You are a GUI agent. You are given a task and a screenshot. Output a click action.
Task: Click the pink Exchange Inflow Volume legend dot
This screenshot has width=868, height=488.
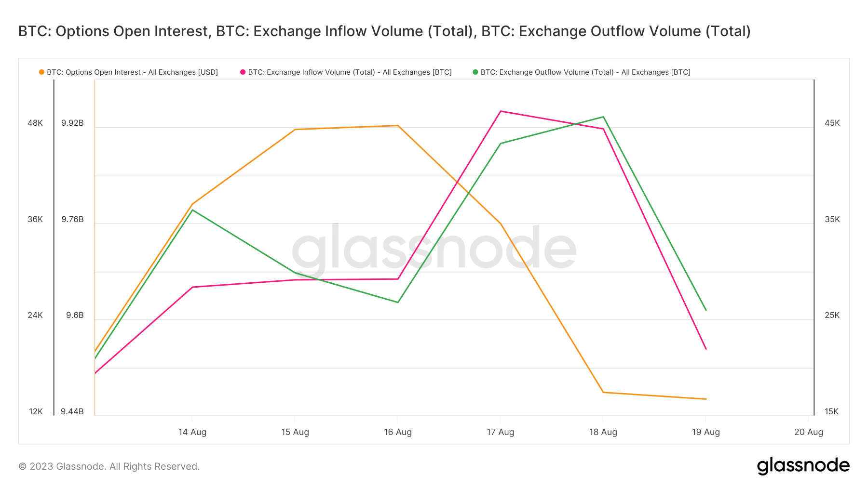click(x=243, y=72)
